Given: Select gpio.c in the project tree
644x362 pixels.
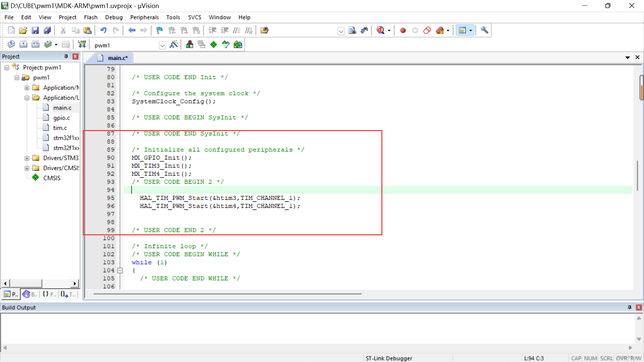Looking at the screenshot, I should (x=61, y=118).
